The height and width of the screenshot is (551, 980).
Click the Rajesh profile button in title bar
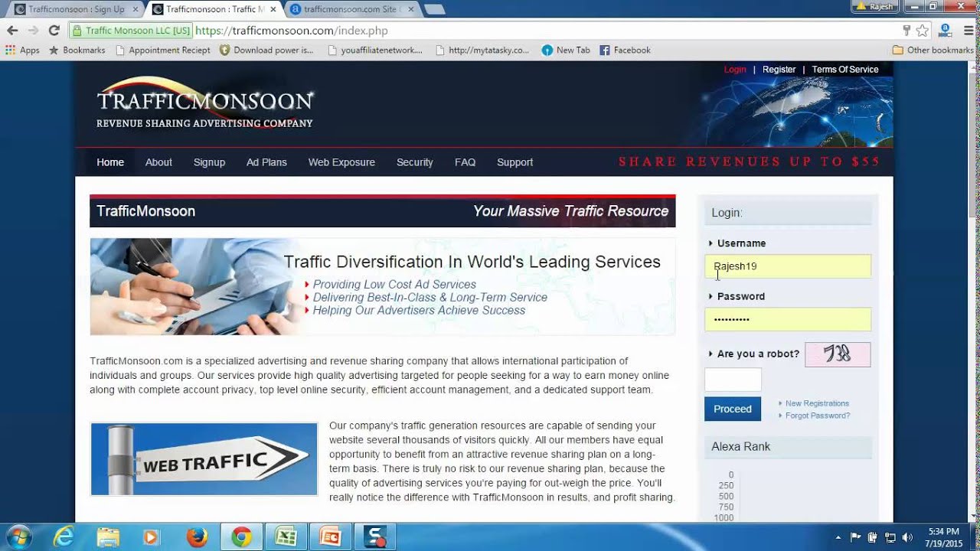[875, 6]
